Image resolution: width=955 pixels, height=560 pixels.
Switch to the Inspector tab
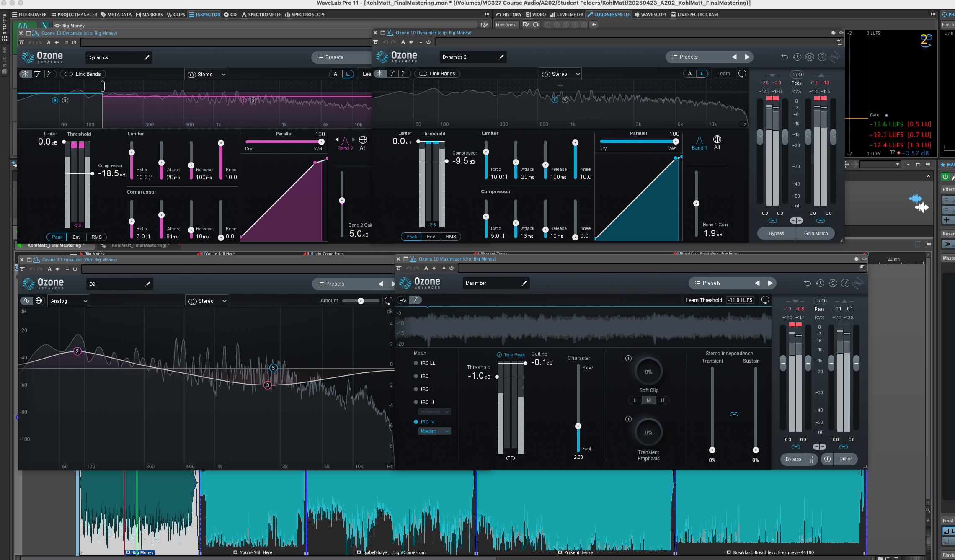204,15
